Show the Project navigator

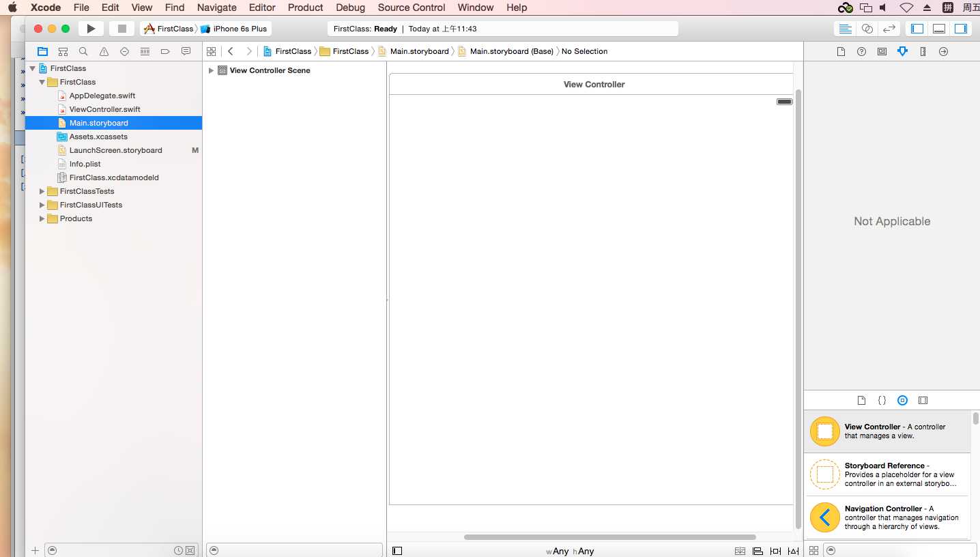point(42,51)
